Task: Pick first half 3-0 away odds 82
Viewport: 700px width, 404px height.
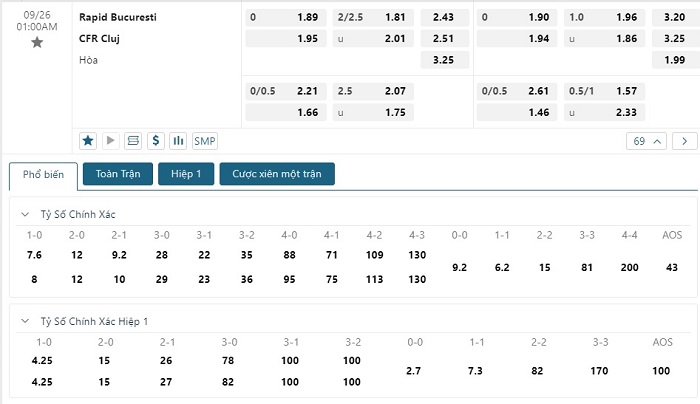Action: (228, 382)
